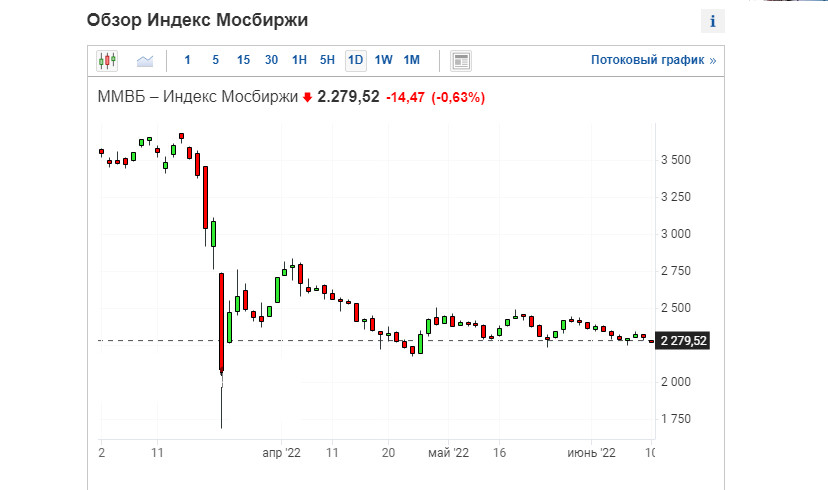Click the 3 000 price axis label
Viewport: 828px width, 490px height.
tap(675, 234)
